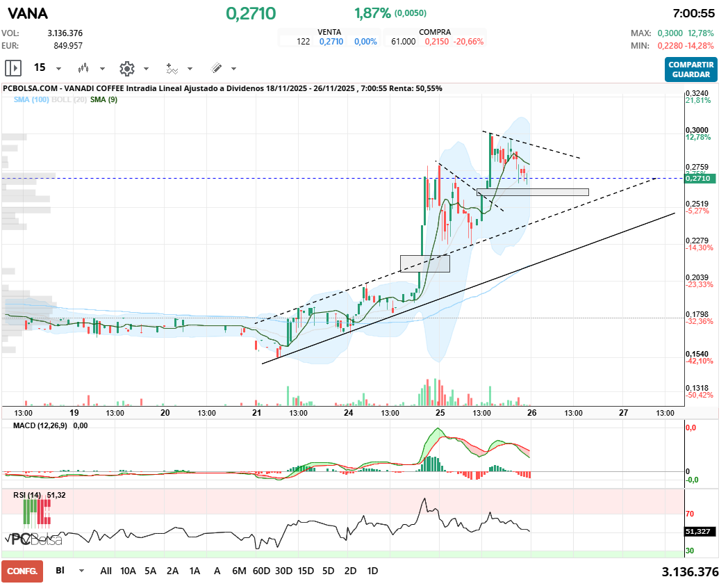The image size is (728, 586).
Task: Select the BI mode button
Action: click(x=60, y=570)
